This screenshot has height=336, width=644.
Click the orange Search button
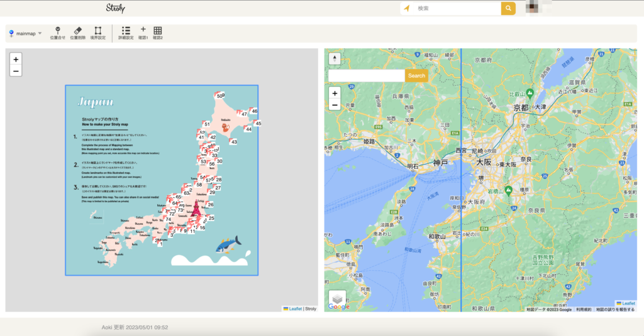tap(416, 75)
